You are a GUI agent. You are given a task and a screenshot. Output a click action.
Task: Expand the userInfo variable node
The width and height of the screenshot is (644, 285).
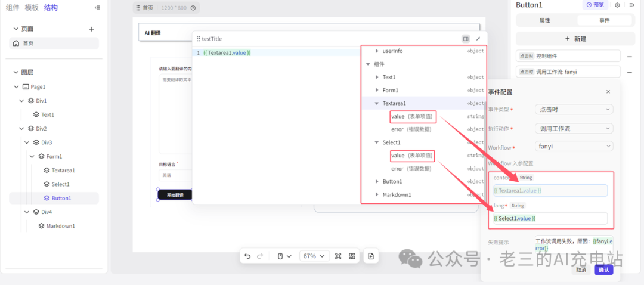pos(377,51)
